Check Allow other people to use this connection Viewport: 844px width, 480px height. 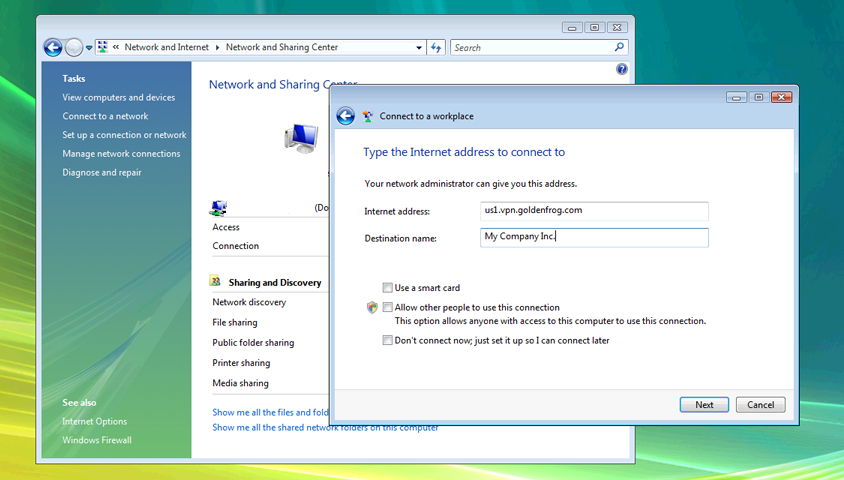388,308
